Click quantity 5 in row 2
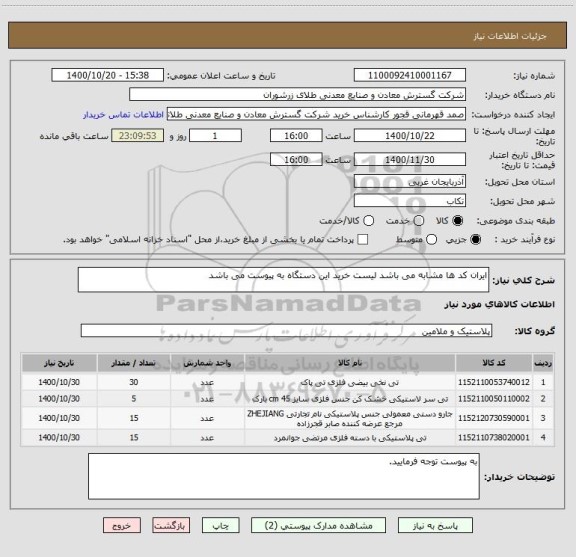576x557 pixels. coord(134,399)
